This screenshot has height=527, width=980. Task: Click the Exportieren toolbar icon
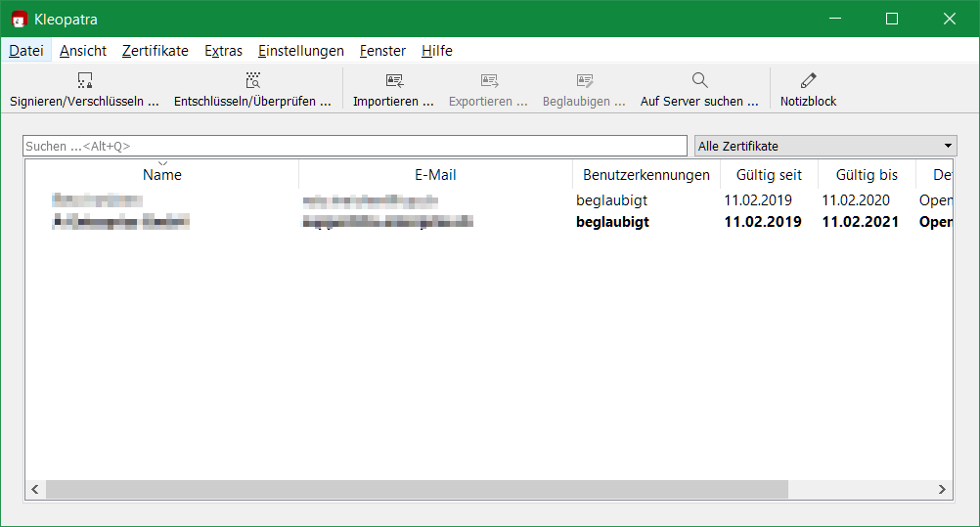(x=489, y=80)
